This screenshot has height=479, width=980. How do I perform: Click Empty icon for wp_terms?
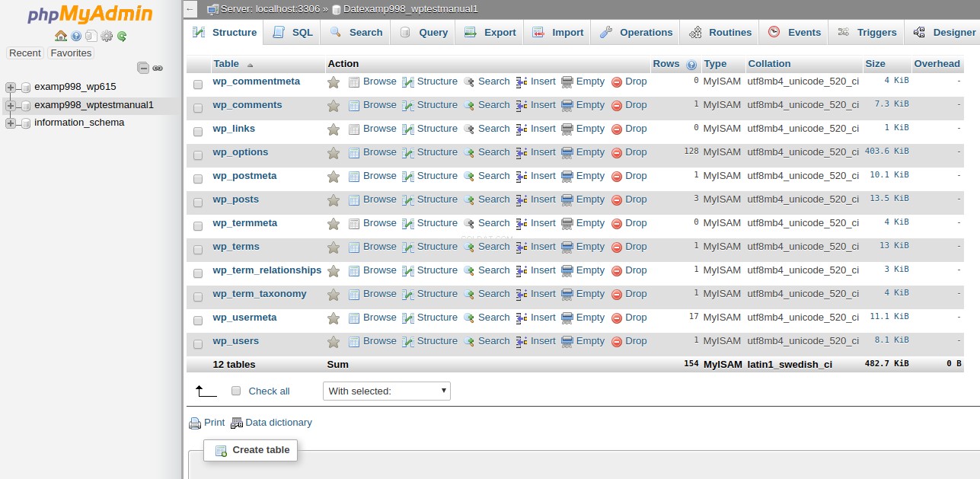point(567,247)
